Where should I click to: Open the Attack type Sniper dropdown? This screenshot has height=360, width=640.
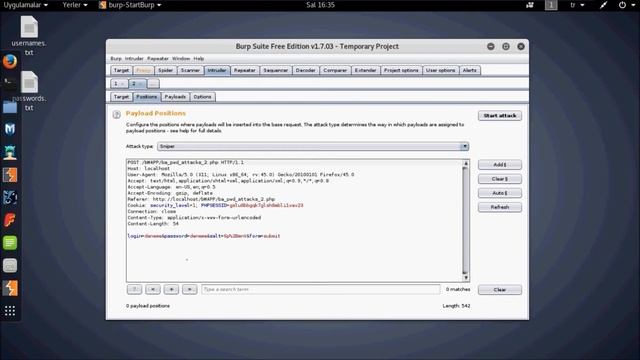point(313,146)
